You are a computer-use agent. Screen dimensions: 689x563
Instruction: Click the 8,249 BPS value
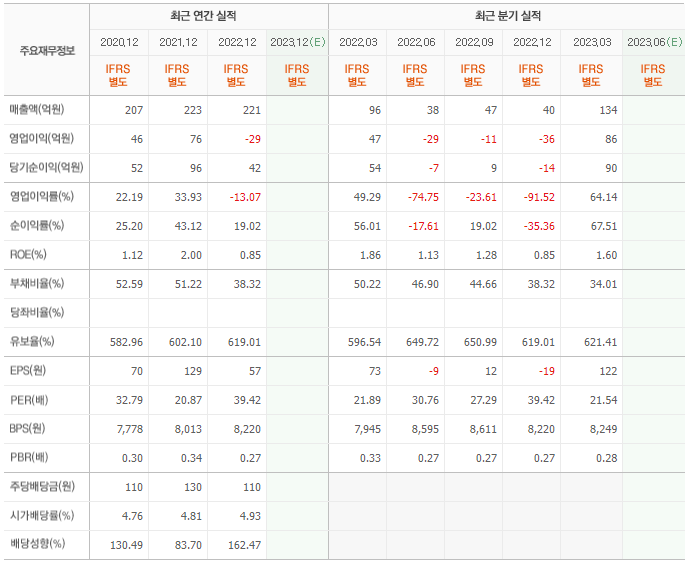click(x=604, y=429)
